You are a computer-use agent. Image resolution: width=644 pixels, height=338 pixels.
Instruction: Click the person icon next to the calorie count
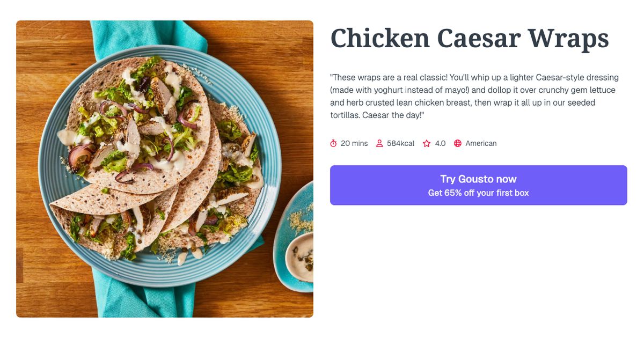380,143
